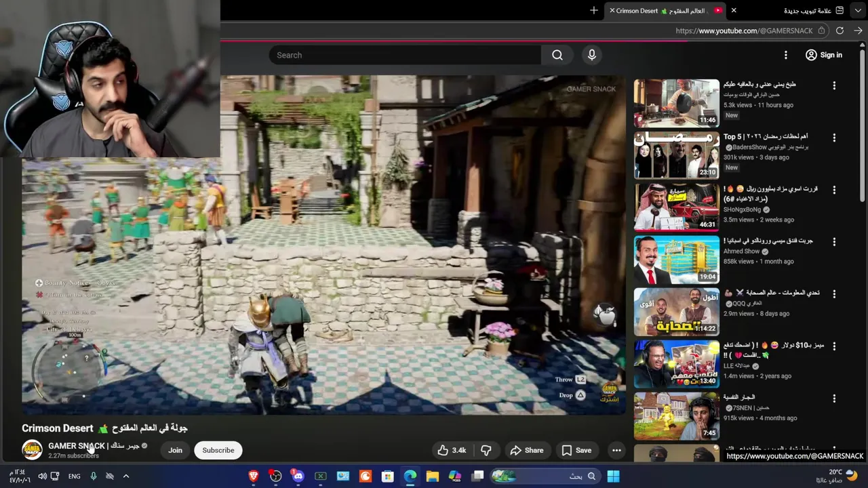Share the Crimson Desert video
The height and width of the screenshot is (488, 868).
coord(527,450)
